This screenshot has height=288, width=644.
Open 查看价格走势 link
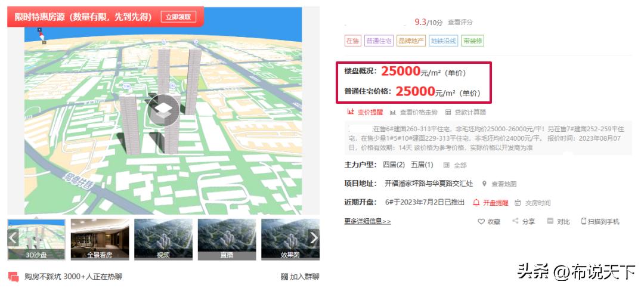click(x=419, y=112)
